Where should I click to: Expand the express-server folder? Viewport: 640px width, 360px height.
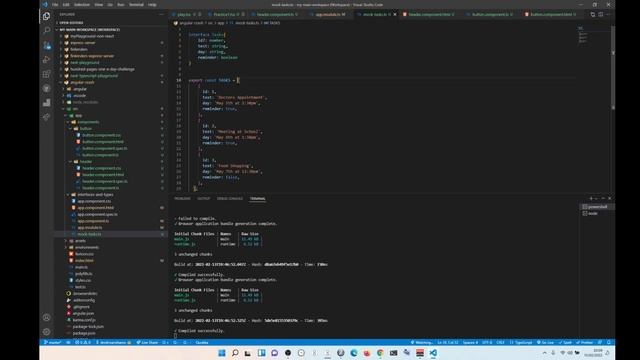(x=83, y=43)
